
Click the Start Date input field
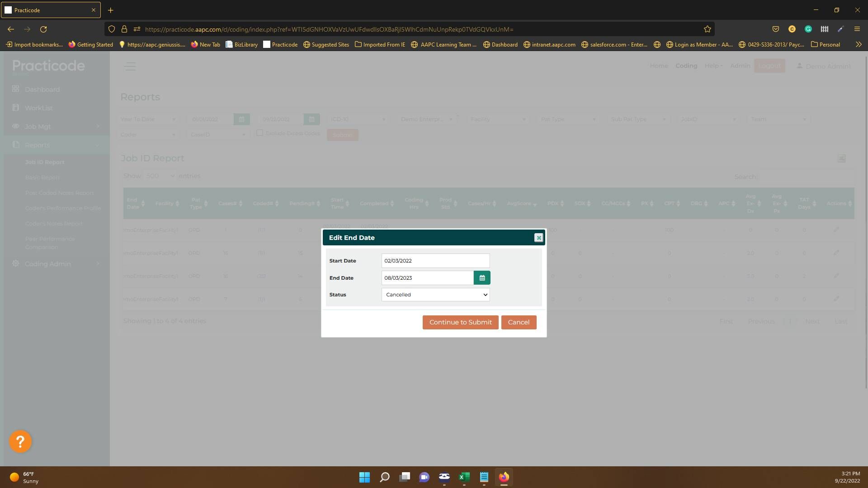436,261
